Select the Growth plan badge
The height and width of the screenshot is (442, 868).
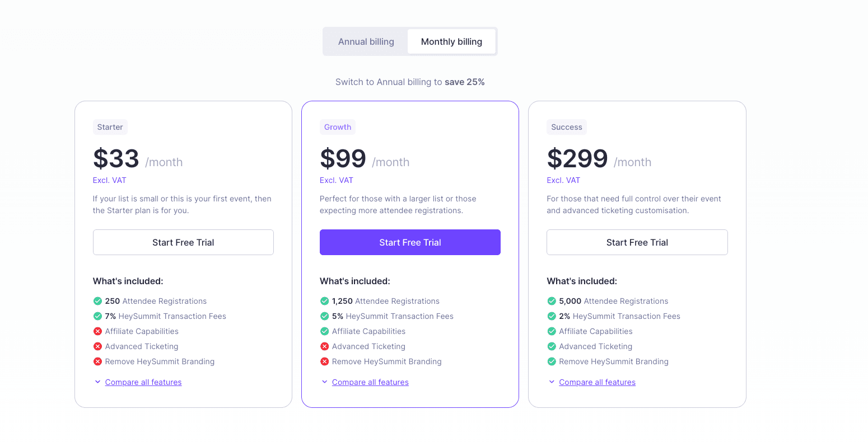(337, 127)
